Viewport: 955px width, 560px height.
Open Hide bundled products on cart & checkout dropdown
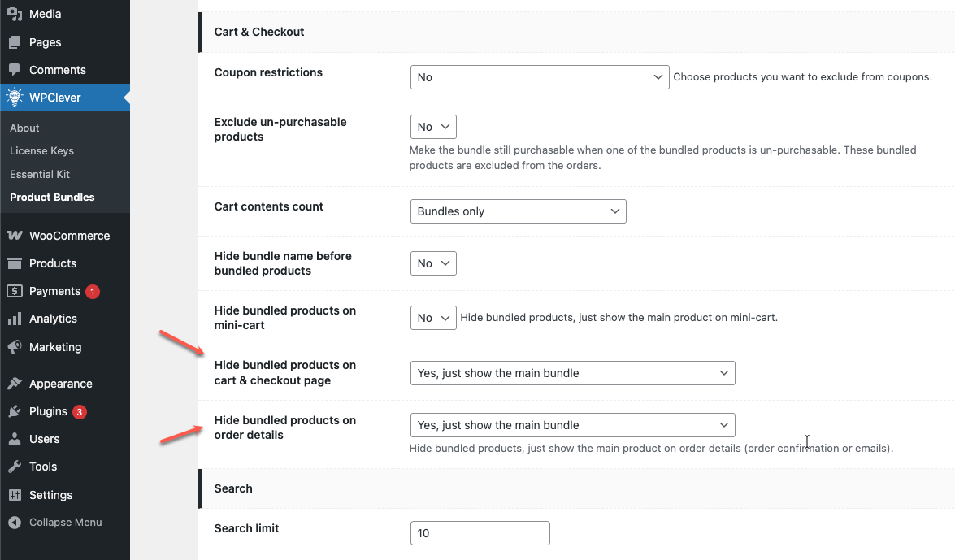click(x=572, y=373)
